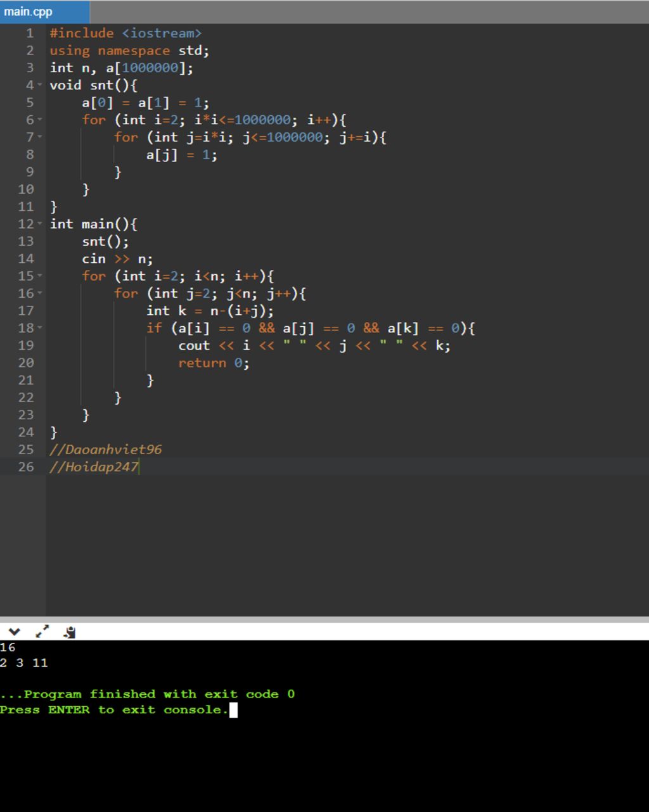The height and width of the screenshot is (812, 649).
Task: Click line number 1 in the gutter
Action: [x=30, y=33]
